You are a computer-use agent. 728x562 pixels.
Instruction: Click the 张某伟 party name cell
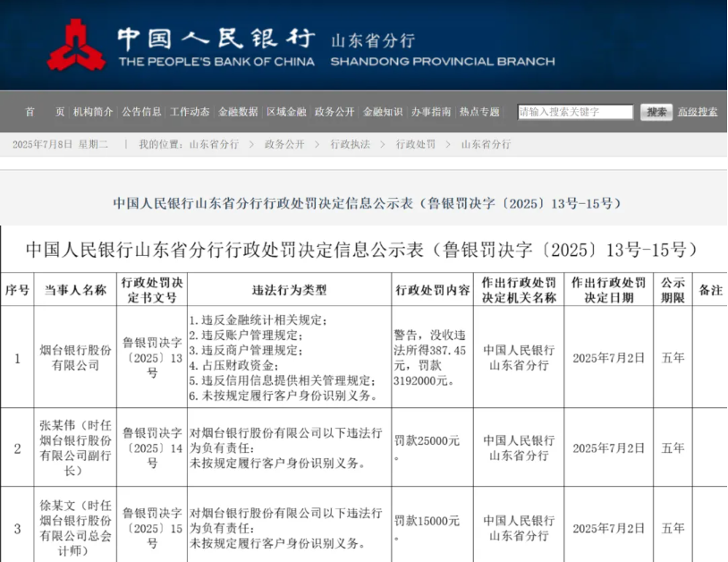[75, 447]
